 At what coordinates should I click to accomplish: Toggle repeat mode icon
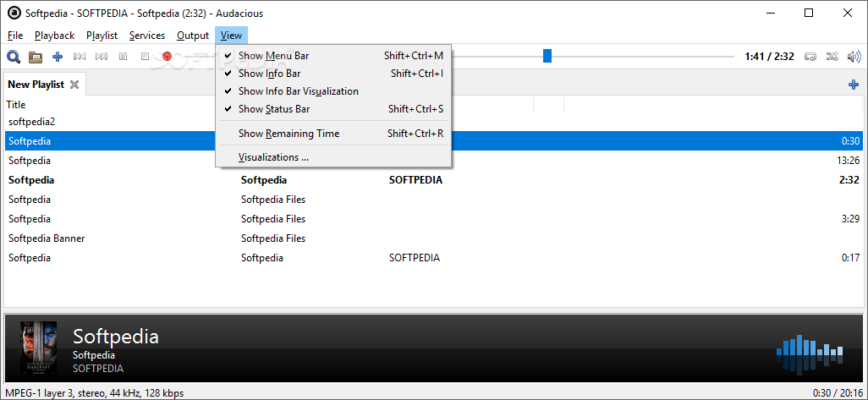810,57
